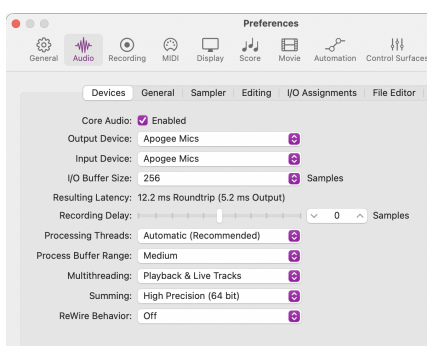
Task: Click the Recording Delay value field
Action: click(x=337, y=216)
